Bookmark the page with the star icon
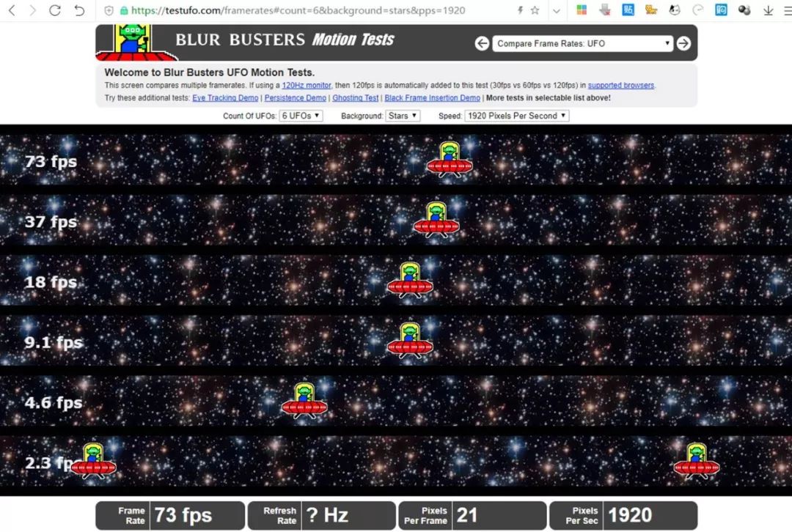 [x=535, y=10]
